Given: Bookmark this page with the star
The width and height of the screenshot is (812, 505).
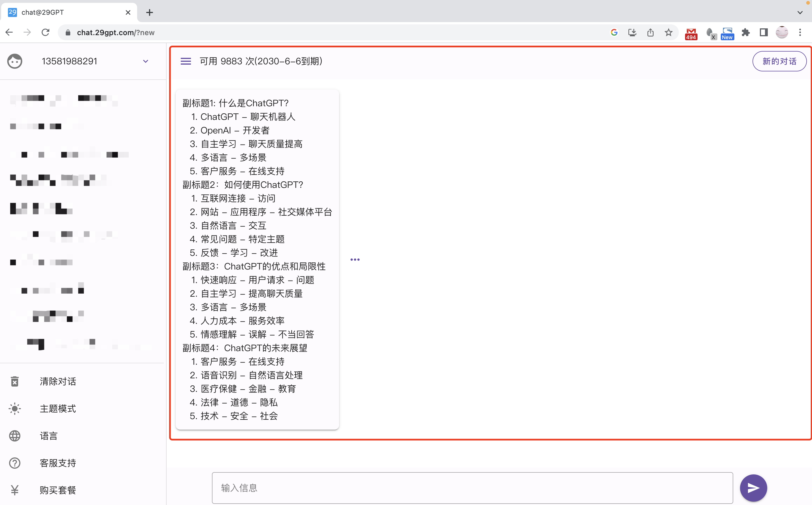Looking at the screenshot, I should click(x=668, y=32).
